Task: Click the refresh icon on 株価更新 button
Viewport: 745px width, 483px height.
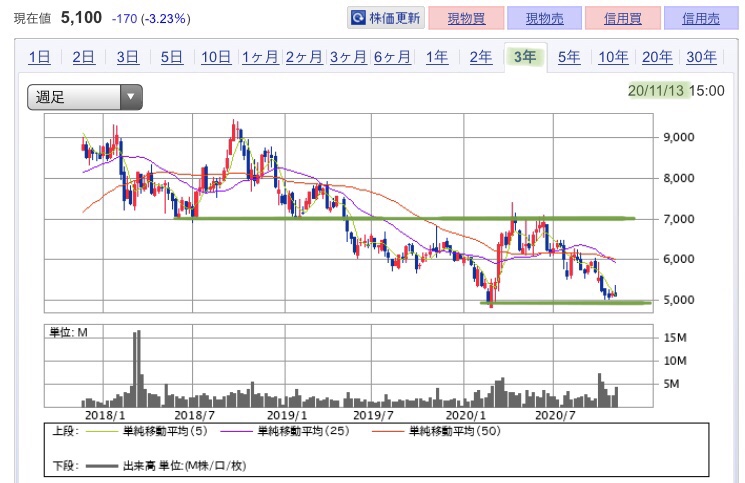Action: (358, 18)
